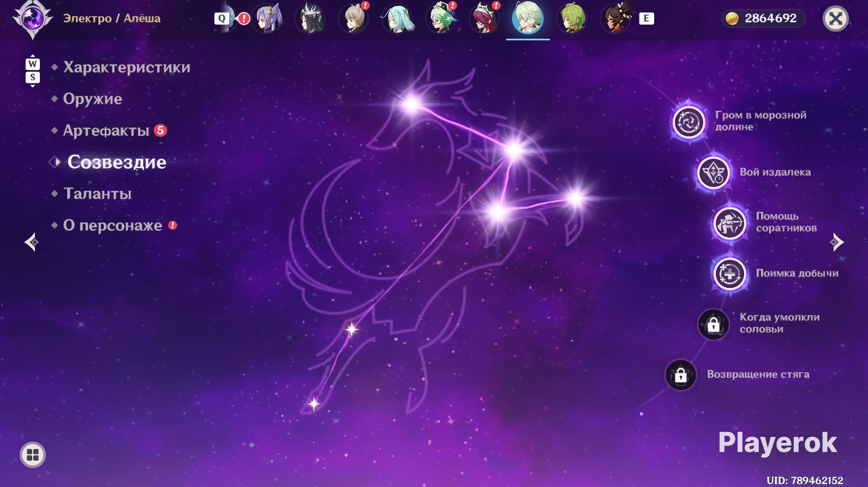Select the dark-skinned character with spiky ponytail
The width and height of the screenshot is (868, 487).
[x=616, y=18]
